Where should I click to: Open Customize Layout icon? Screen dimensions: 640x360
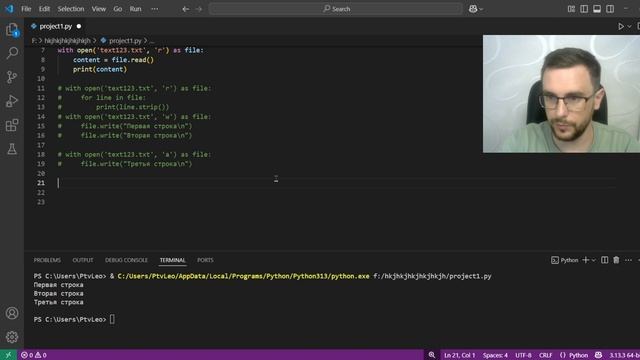coord(571,9)
